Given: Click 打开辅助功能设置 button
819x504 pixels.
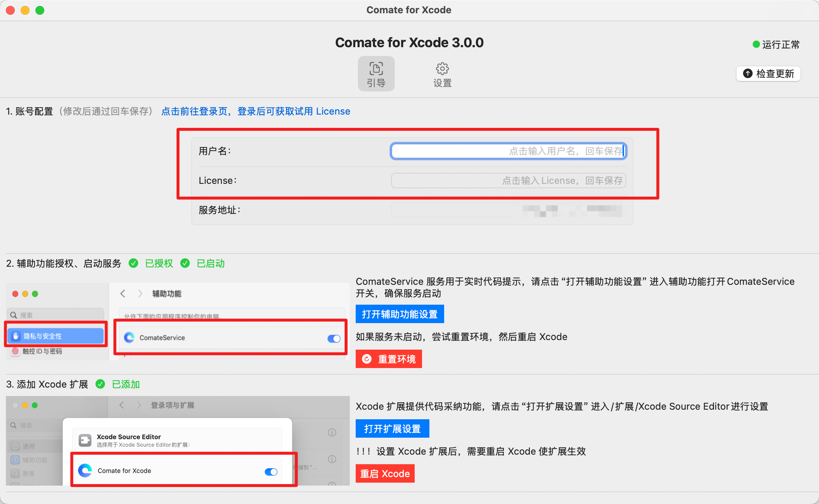Looking at the screenshot, I should tap(400, 314).
